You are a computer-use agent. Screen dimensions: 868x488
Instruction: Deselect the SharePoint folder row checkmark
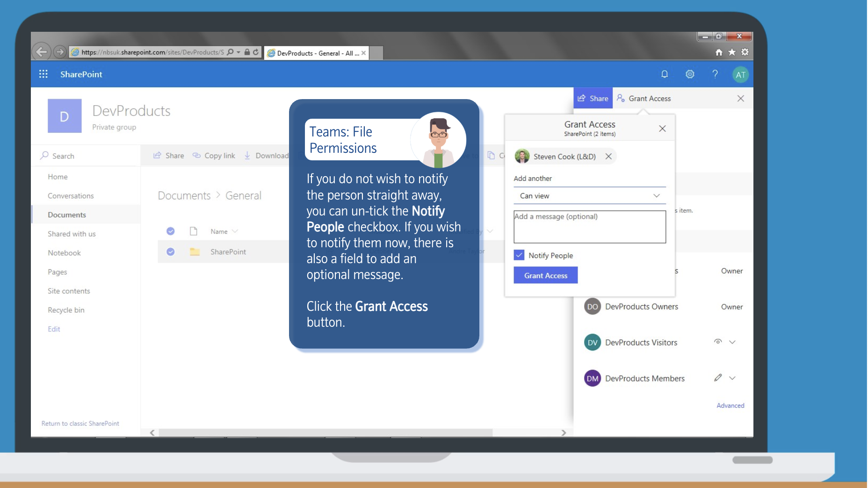tap(171, 252)
